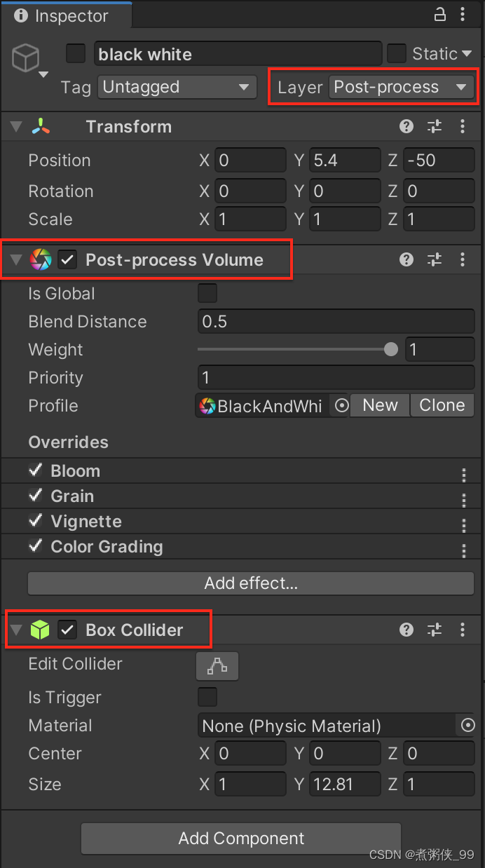Disable the Vignette override checkbox

35,520
